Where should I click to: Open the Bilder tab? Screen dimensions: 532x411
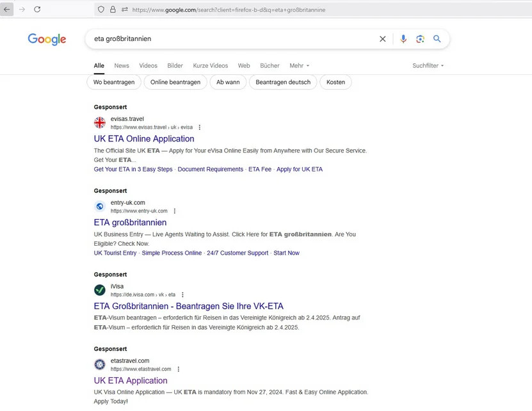(x=175, y=65)
